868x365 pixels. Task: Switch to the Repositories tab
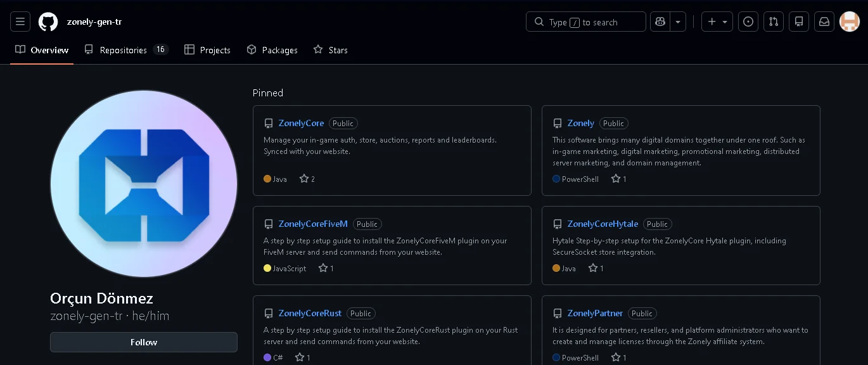pos(126,50)
